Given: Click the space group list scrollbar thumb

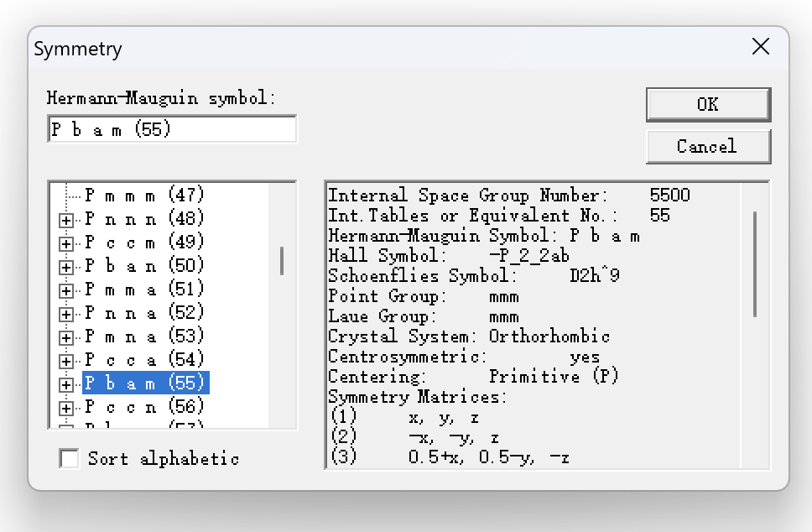Looking at the screenshot, I should click(x=282, y=261).
